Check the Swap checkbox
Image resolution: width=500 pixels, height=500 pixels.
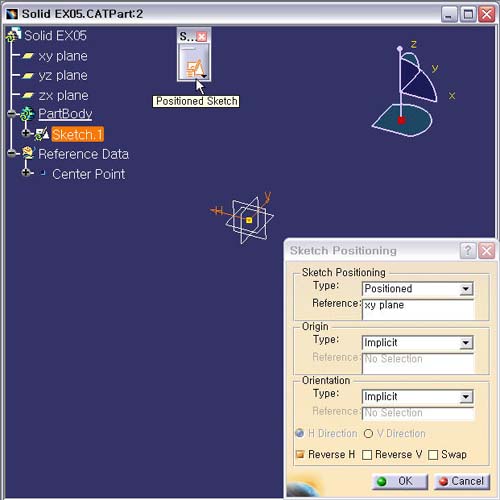433,455
